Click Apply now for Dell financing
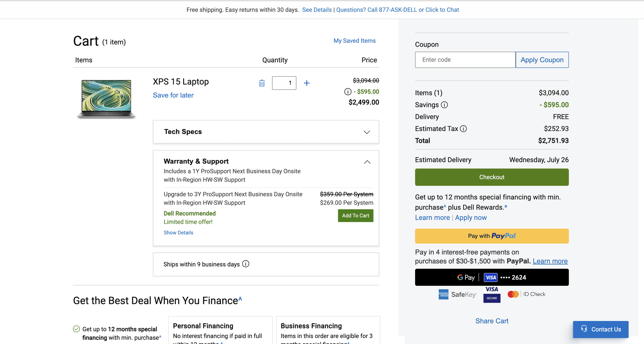Viewport: 644px width, 344px height. coord(471,218)
